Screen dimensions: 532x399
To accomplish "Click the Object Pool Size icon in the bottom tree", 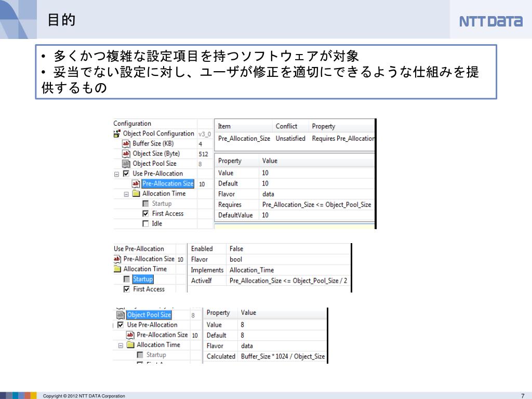I will (x=121, y=315).
